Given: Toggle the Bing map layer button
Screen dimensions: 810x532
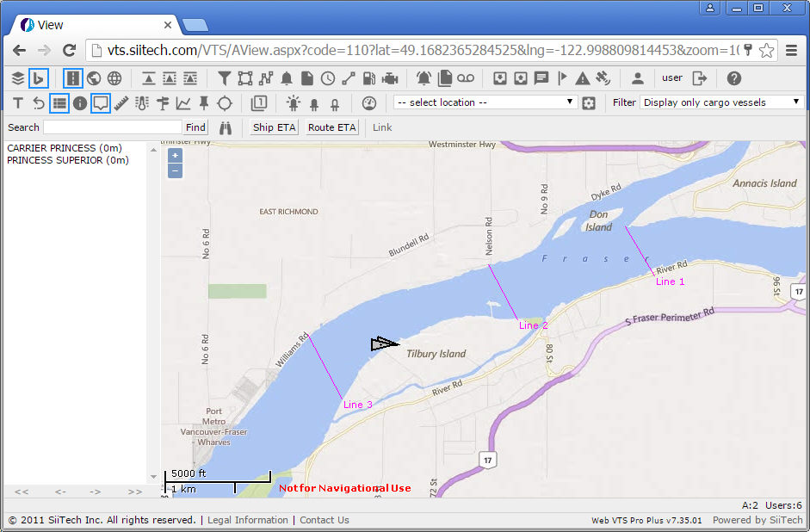Looking at the screenshot, I should coord(39,78).
